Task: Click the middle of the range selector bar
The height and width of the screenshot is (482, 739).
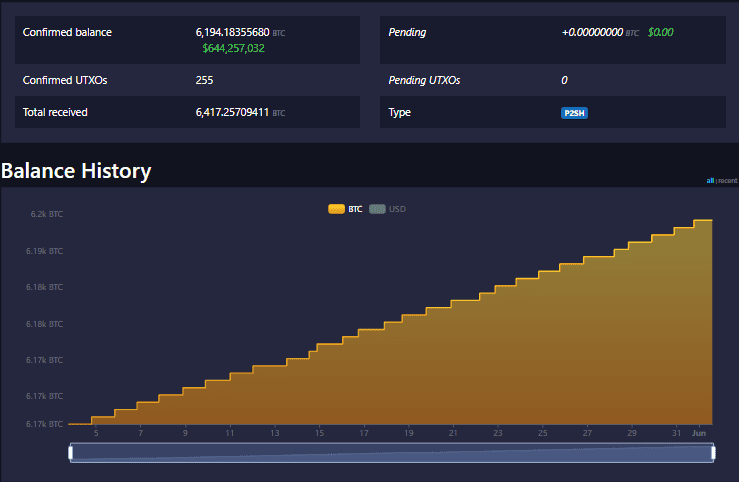Action: [392, 452]
